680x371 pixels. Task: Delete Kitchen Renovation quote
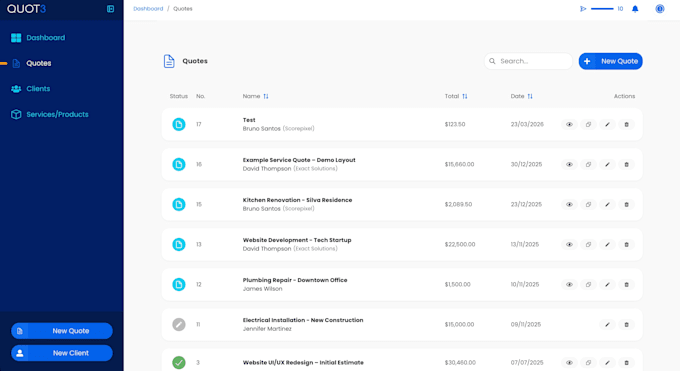click(x=627, y=204)
